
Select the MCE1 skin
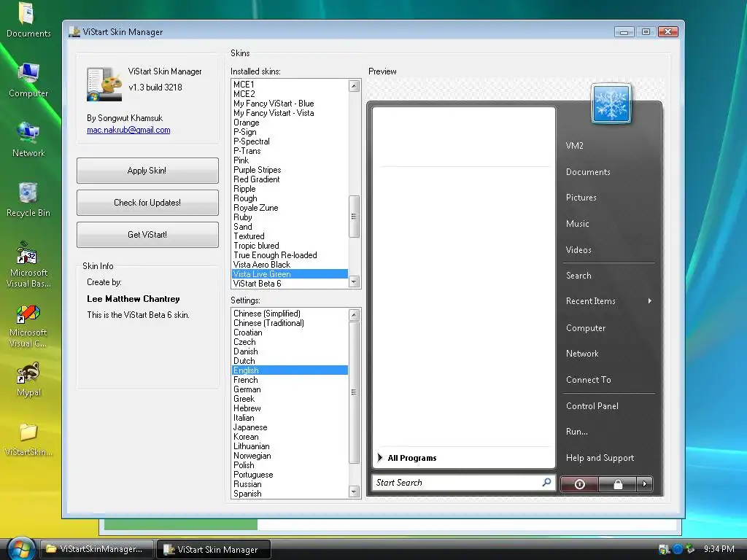(290, 85)
